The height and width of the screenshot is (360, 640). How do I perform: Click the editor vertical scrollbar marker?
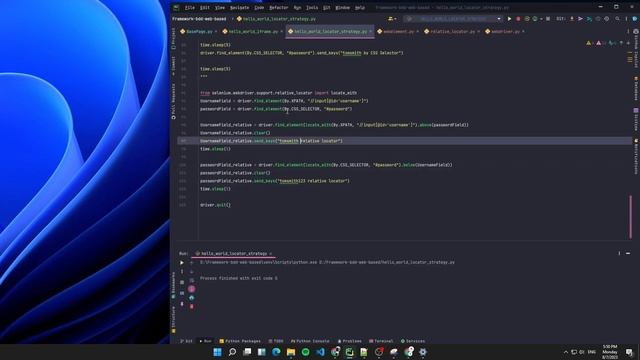tap(631, 217)
